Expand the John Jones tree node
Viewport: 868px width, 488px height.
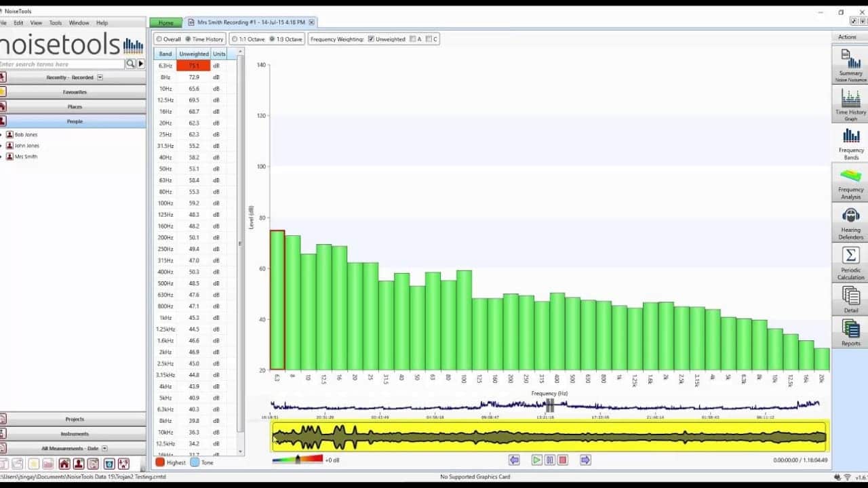pyautogui.click(x=1, y=146)
